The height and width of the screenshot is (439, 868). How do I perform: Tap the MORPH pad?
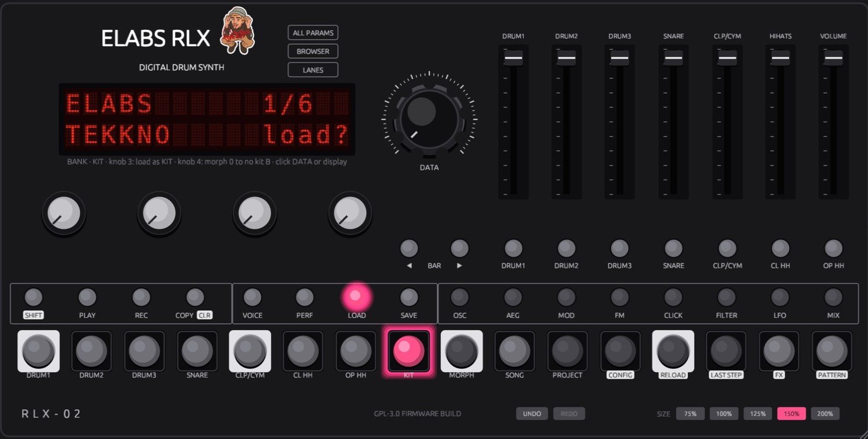tap(461, 351)
